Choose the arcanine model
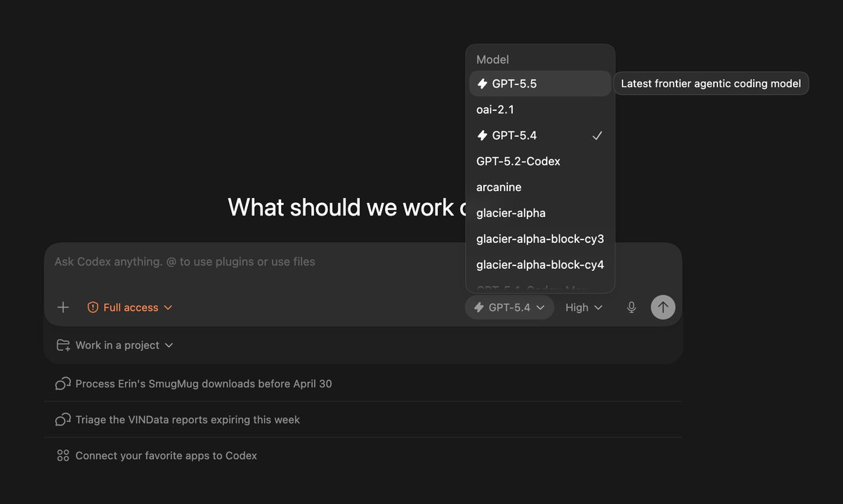 coord(540,187)
